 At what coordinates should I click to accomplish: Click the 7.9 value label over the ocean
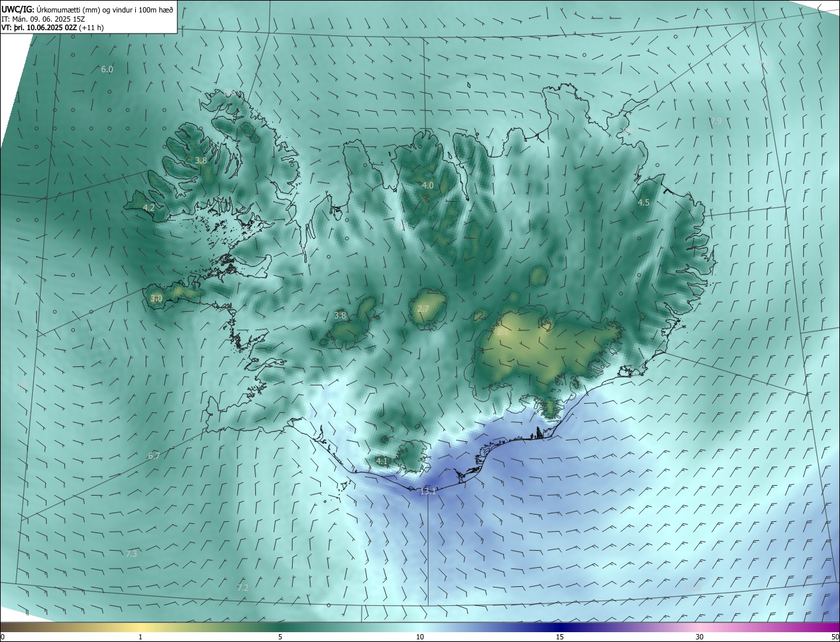coord(716,121)
